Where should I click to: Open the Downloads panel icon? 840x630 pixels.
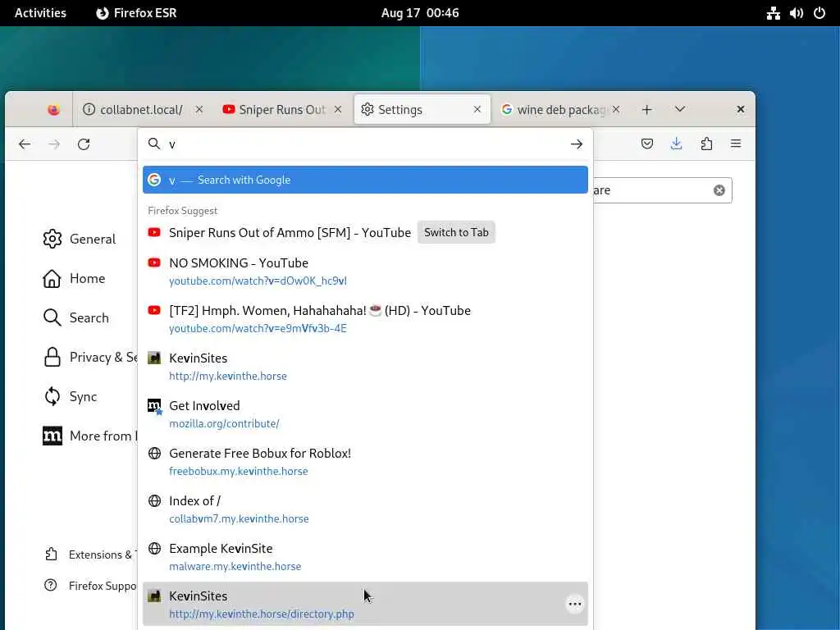click(x=677, y=144)
